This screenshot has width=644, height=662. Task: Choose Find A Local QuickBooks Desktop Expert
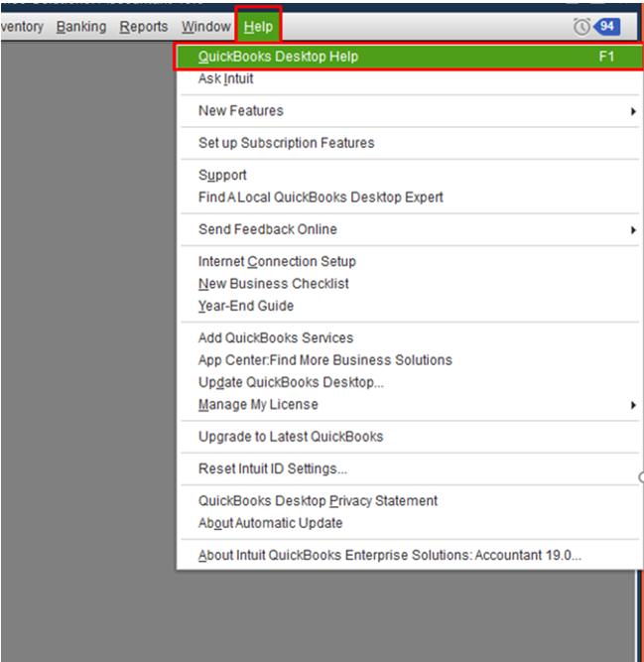409,198
